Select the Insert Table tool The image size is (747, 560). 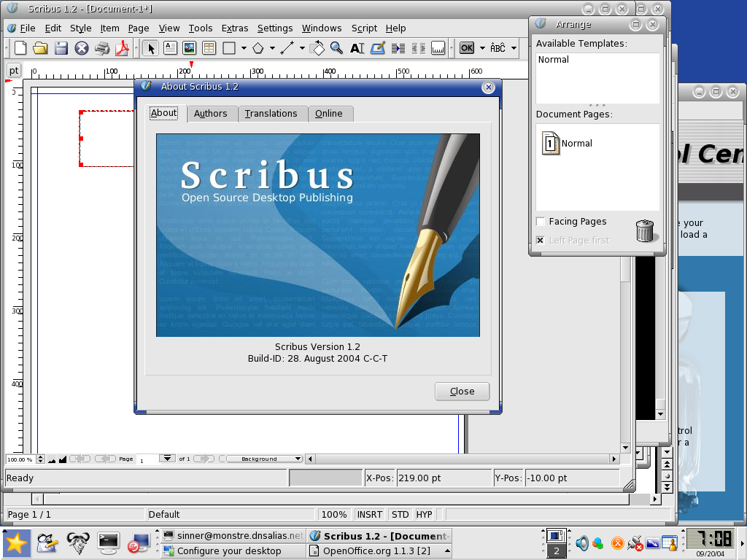tap(209, 48)
